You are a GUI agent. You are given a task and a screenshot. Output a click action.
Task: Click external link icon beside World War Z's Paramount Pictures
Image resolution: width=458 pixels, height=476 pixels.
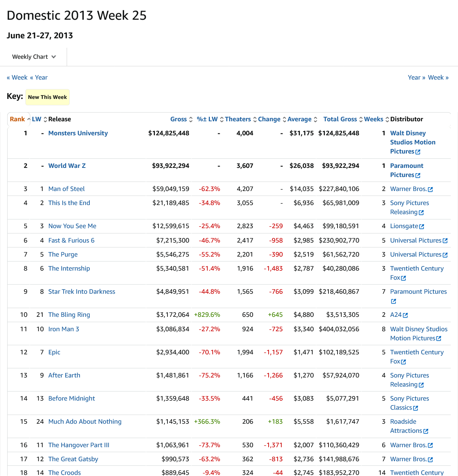coord(418,175)
